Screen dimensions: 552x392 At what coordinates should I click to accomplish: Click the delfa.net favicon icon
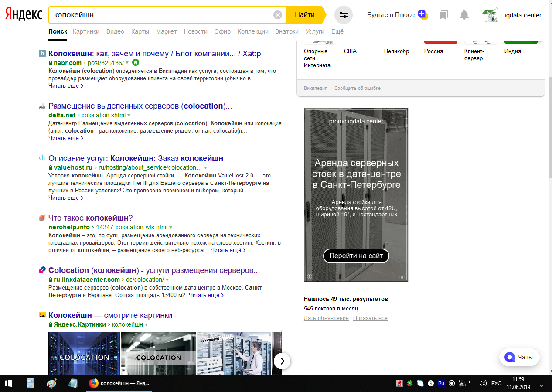pos(42,106)
